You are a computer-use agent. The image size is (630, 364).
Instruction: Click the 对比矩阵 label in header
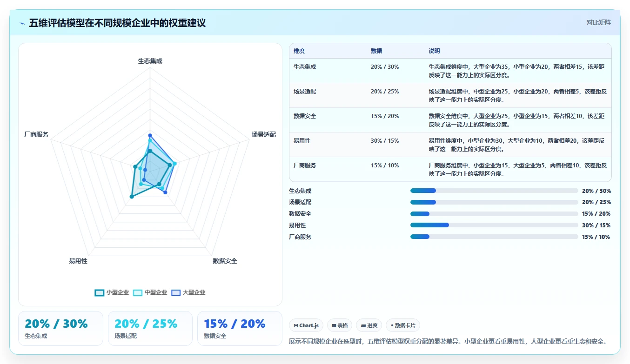pos(598,22)
